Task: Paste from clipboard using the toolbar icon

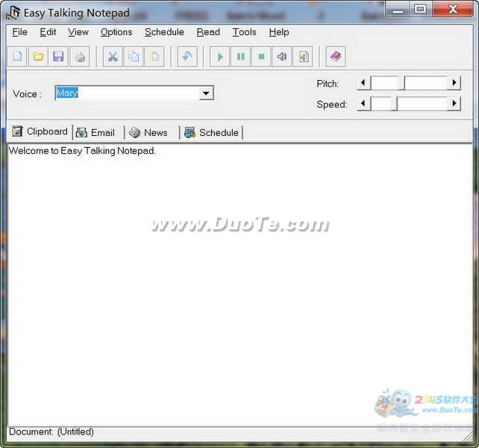Action: coord(154,57)
